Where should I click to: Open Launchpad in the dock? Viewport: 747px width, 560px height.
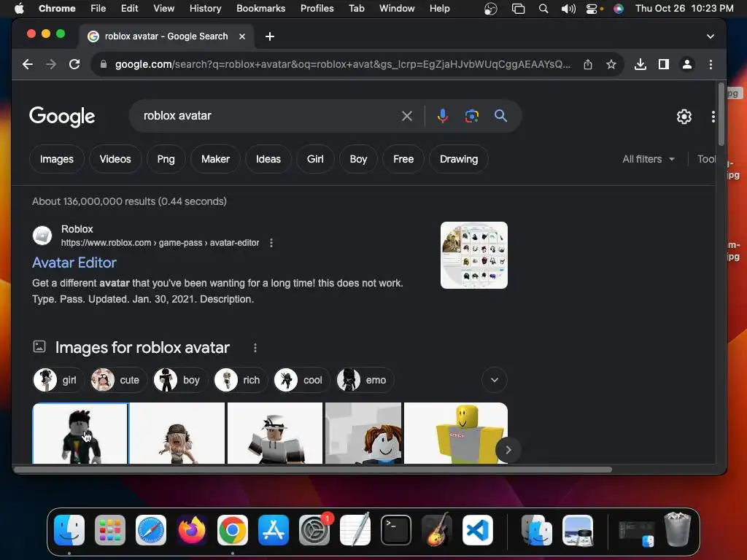tap(110, 530)
